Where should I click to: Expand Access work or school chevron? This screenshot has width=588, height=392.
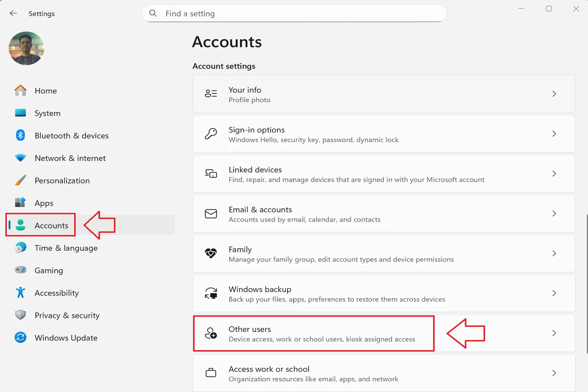[554, 373]
